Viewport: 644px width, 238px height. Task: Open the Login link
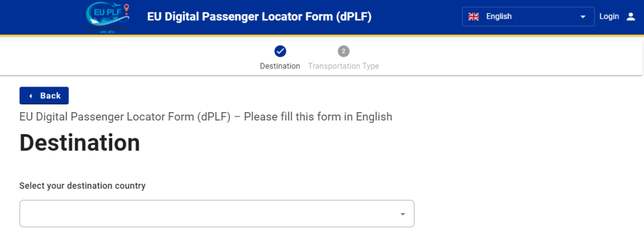tap(609, 17)
